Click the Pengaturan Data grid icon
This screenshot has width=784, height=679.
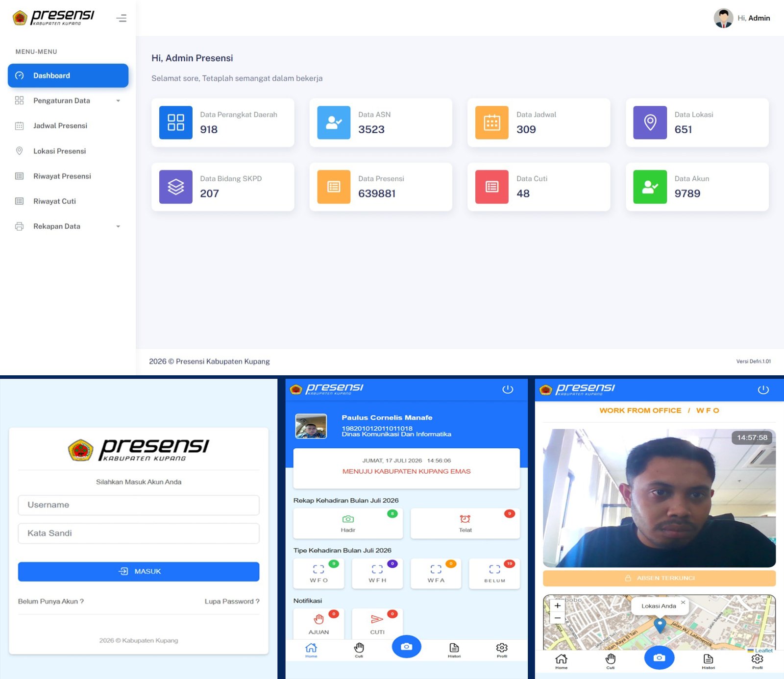pos(19,100)
